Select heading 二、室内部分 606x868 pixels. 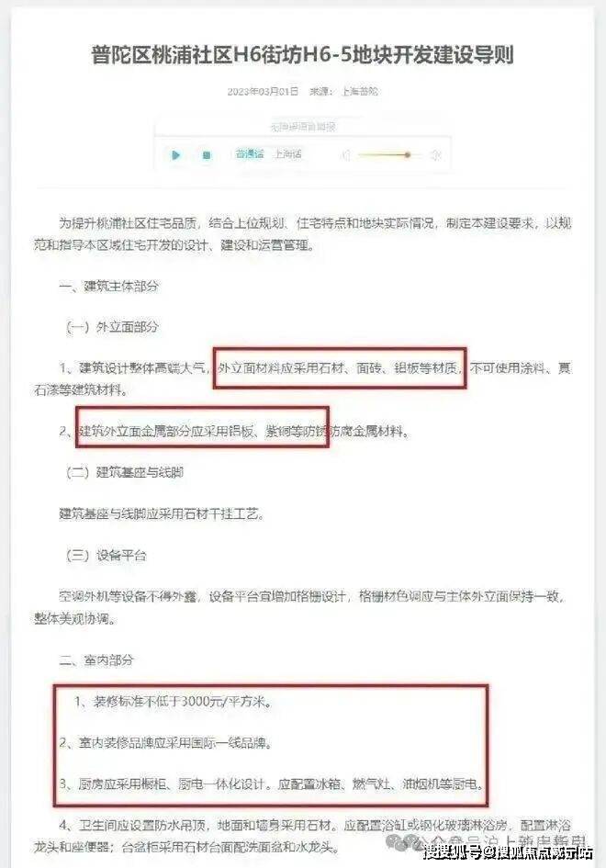96,659
